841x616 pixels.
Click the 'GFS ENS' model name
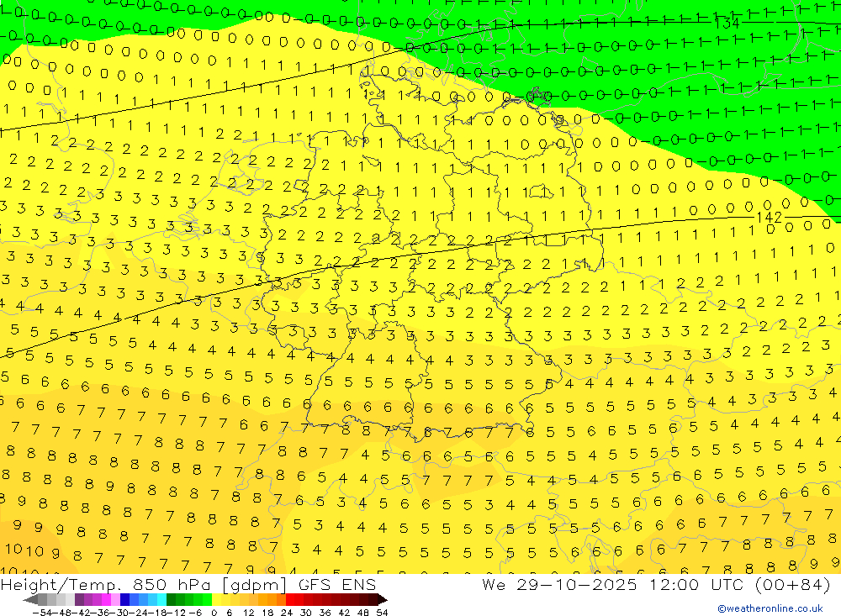coord(337,585)
